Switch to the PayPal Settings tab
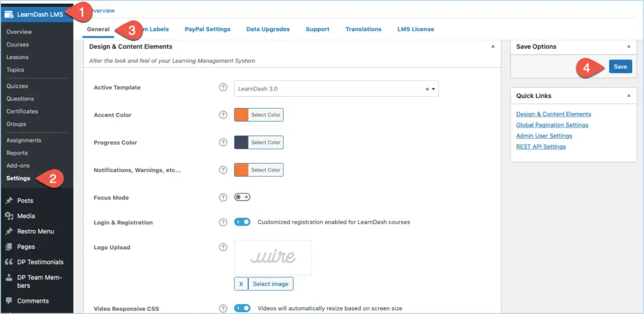 (208, 29)
